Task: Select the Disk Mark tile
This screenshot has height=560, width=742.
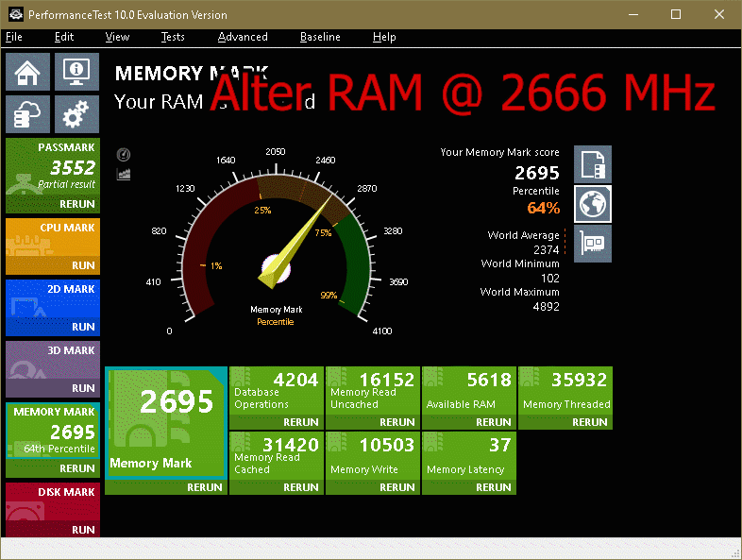Action: coord(53,501)
